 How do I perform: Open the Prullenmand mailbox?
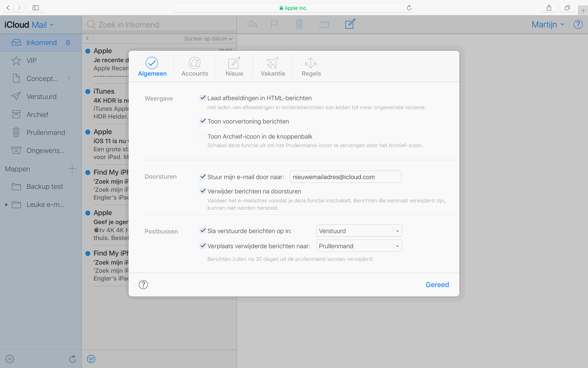41,132
